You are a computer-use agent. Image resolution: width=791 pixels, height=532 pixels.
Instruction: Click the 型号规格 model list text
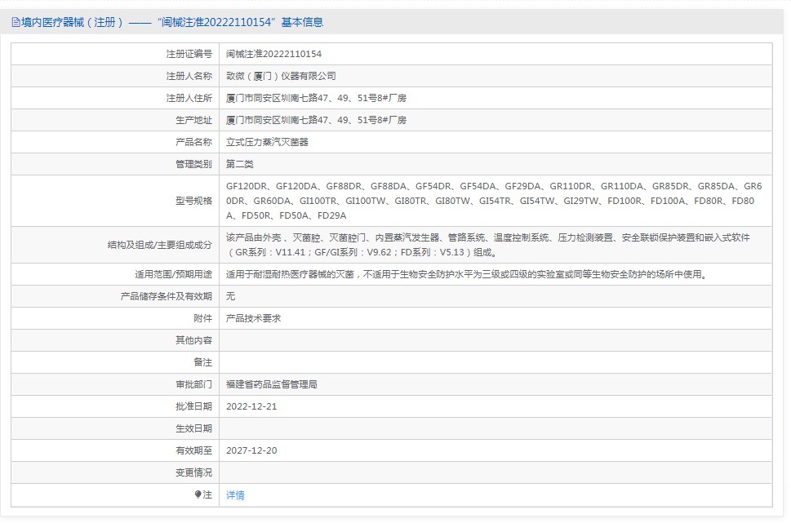tap(493, 201)
